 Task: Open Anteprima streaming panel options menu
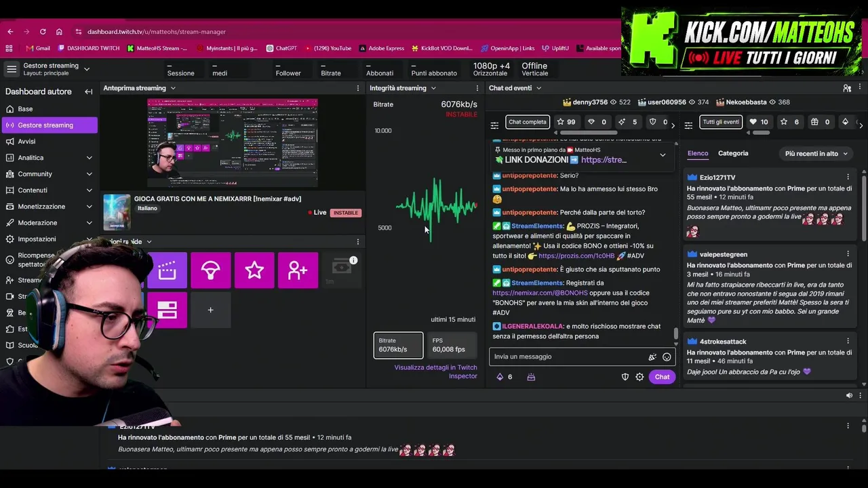click(358, 88)
